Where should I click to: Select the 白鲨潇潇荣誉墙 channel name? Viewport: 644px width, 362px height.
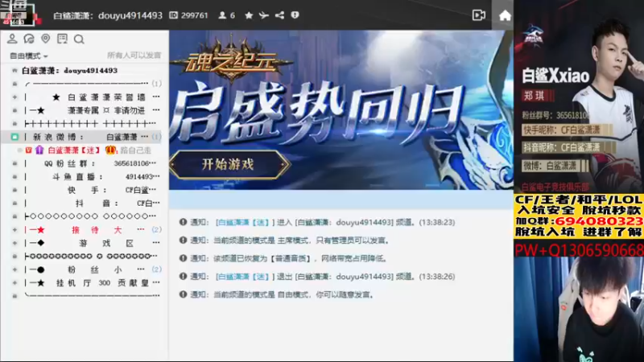tap(106, 97)
